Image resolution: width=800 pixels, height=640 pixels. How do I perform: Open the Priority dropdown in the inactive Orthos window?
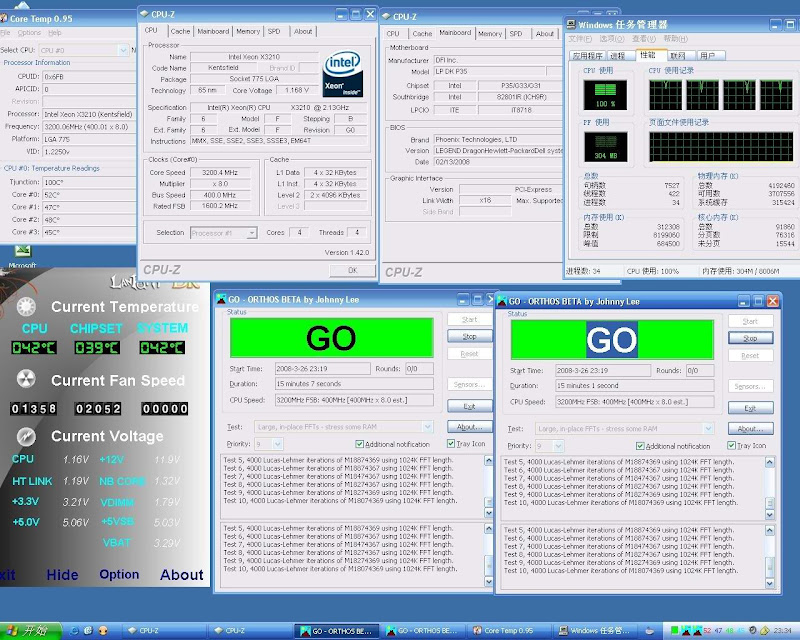click(x=278, y=444)
